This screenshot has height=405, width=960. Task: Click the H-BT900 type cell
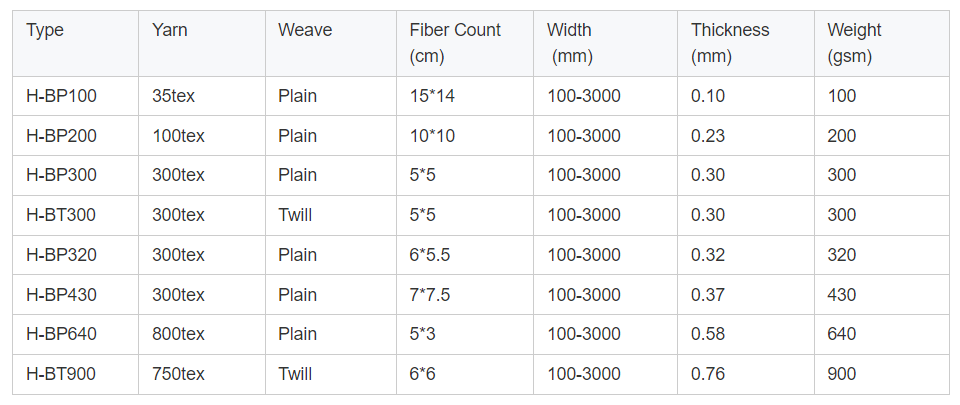click(61, 374)
